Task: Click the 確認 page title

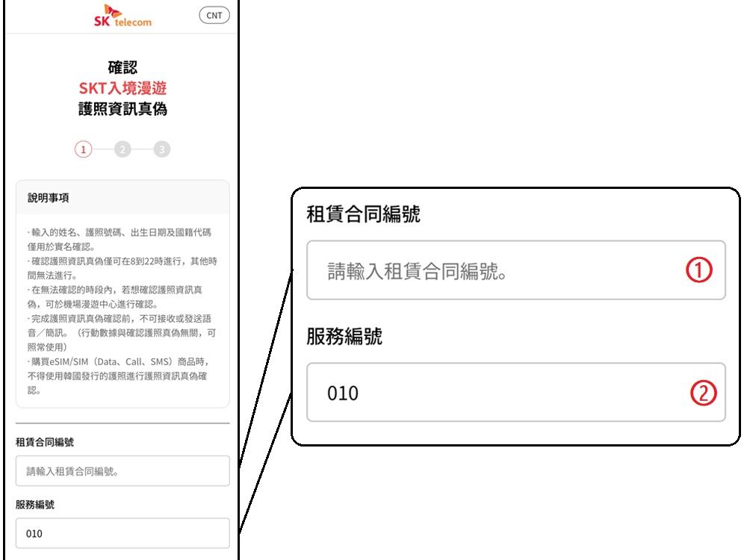Action: (122, 66)
